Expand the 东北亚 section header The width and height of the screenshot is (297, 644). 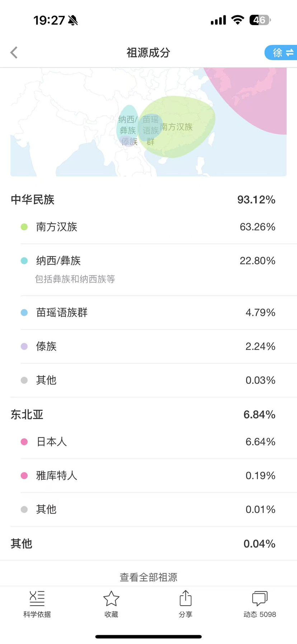(x=143, y=414)
